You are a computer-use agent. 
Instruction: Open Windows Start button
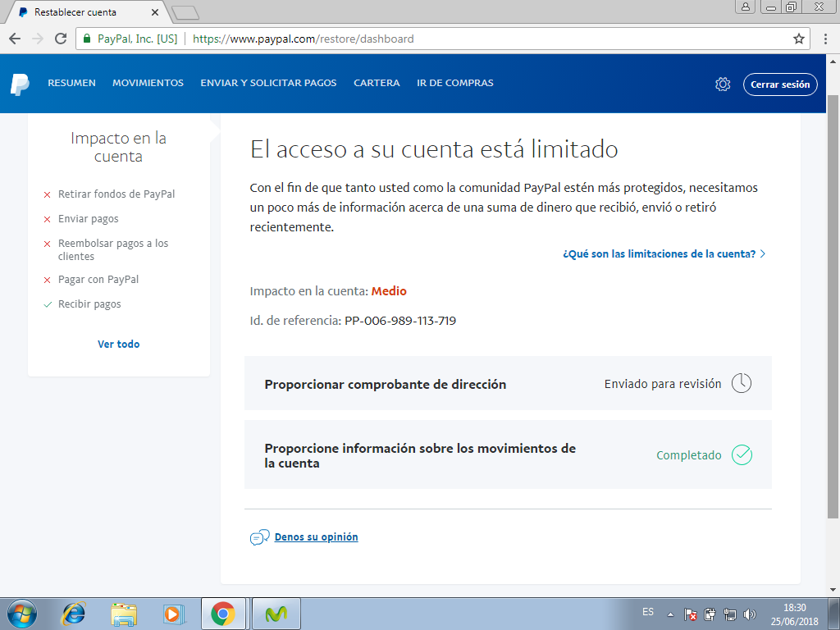22,614
